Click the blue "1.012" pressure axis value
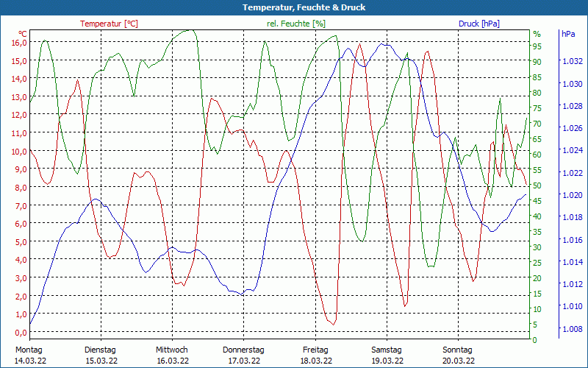 click(573, 284)
